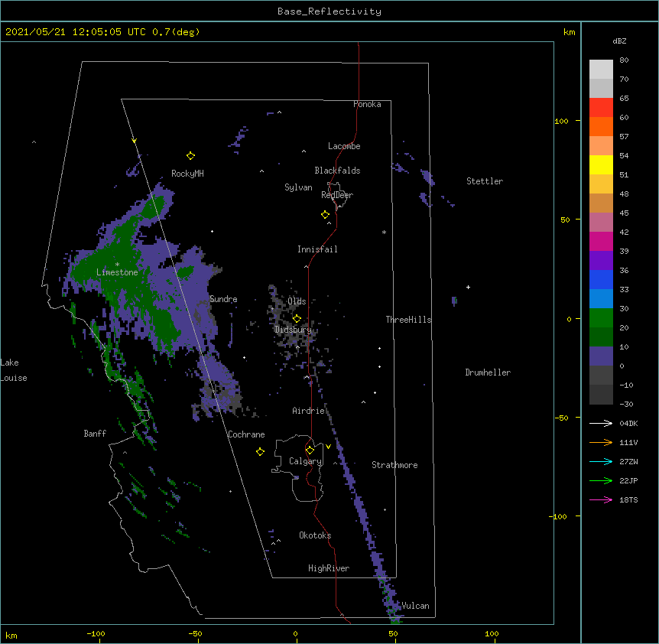Click the 04DK legend text
Viewport: 659px width, 644px height.
point(628,423)
